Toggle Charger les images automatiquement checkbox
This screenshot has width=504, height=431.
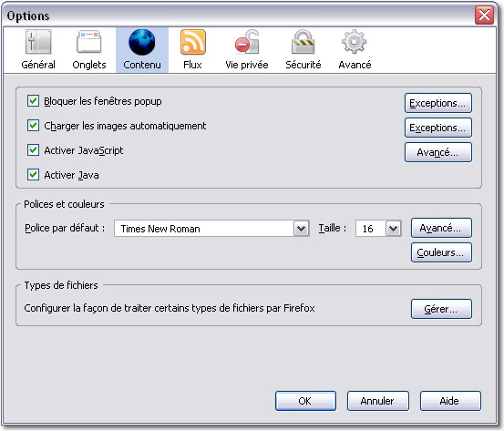33,126
